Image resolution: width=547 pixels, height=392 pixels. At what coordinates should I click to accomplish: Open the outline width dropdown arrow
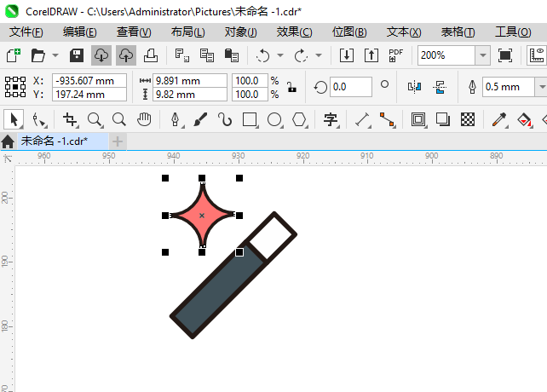click(x=542, y=87)
